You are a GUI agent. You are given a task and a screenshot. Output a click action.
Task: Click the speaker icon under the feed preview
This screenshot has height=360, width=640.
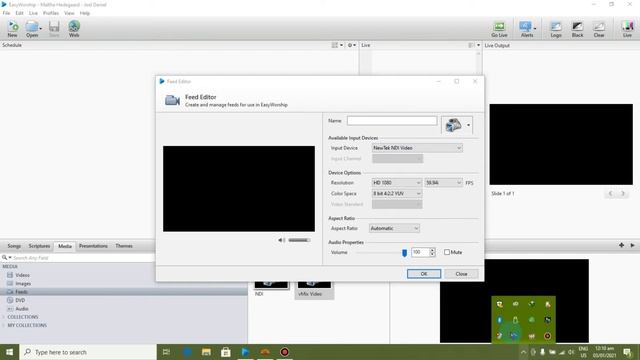(281, 240)
